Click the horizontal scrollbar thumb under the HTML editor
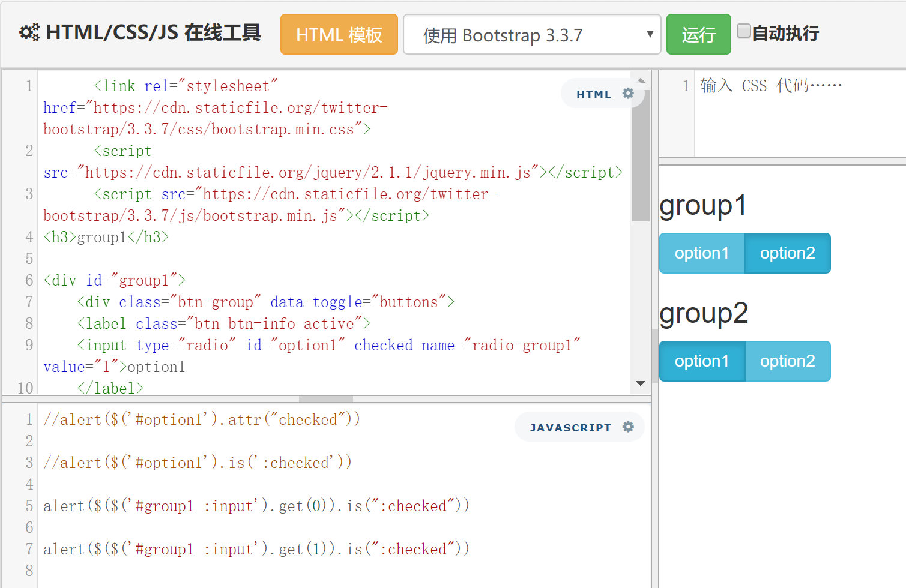The height and width of the screenshot is (588, 906). pos(326,399)
